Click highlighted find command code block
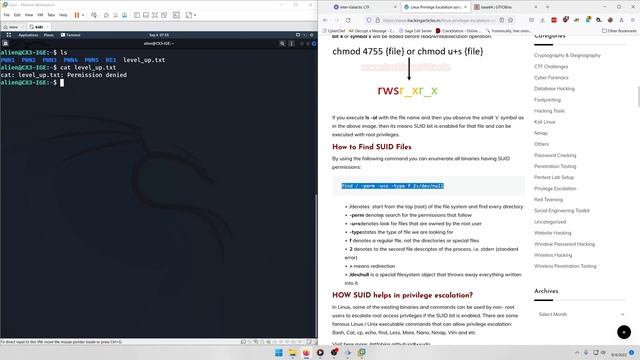 pyautogui.click(x=392, y=186)
